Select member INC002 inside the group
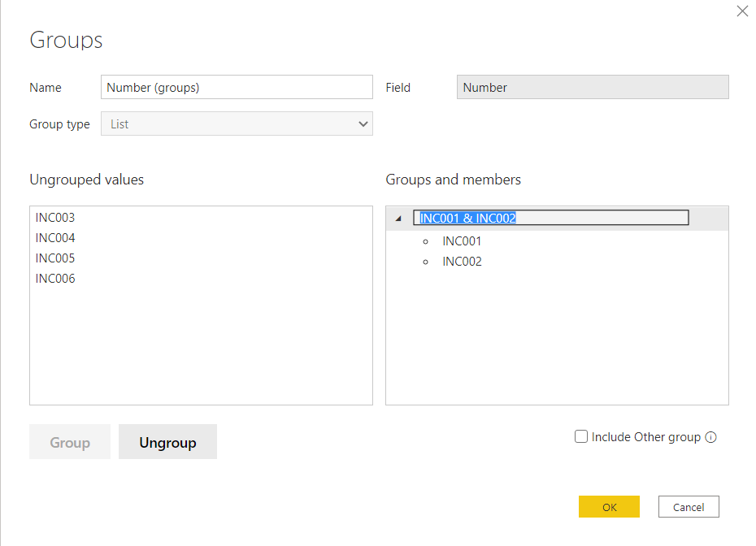This screenshot has width=756, height=546. click(461, 261)
